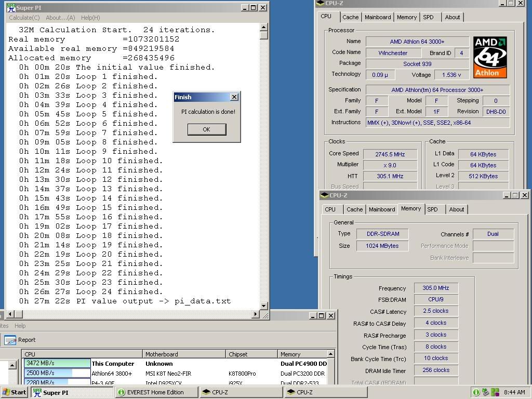
Task: Click the Voltage value '1.536 v'
Action: pos(451,75)
